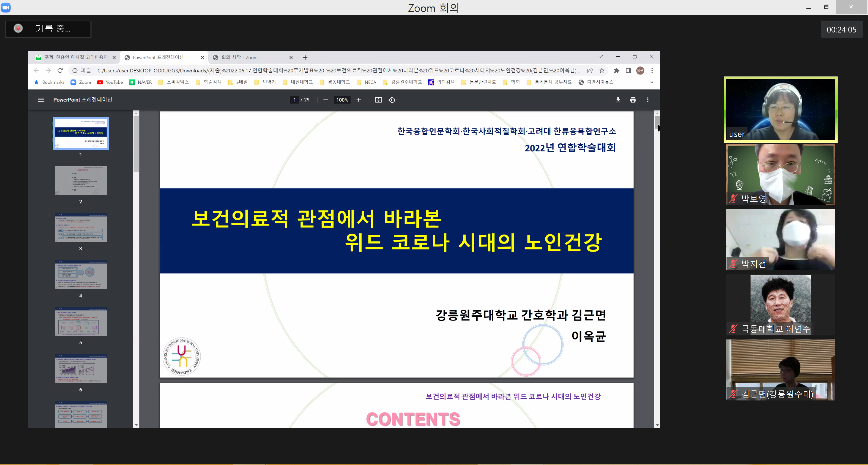
Task: Click the PDF zoom out minus button
Action: pos(326,100)
